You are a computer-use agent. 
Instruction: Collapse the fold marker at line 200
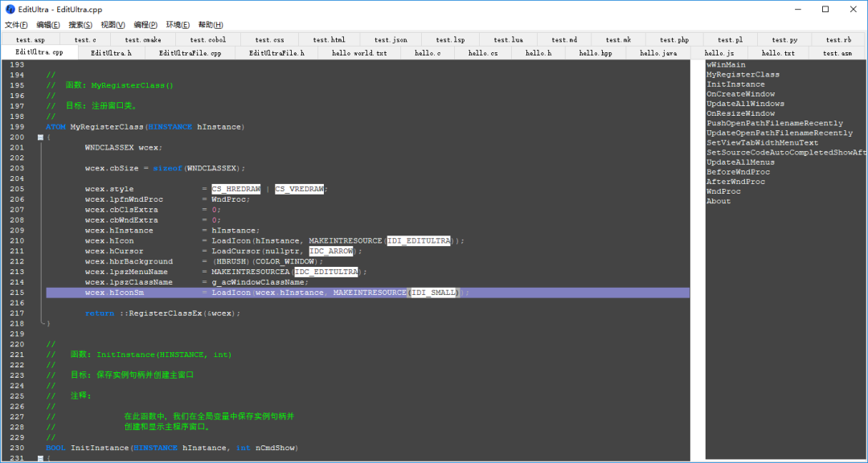40,137
